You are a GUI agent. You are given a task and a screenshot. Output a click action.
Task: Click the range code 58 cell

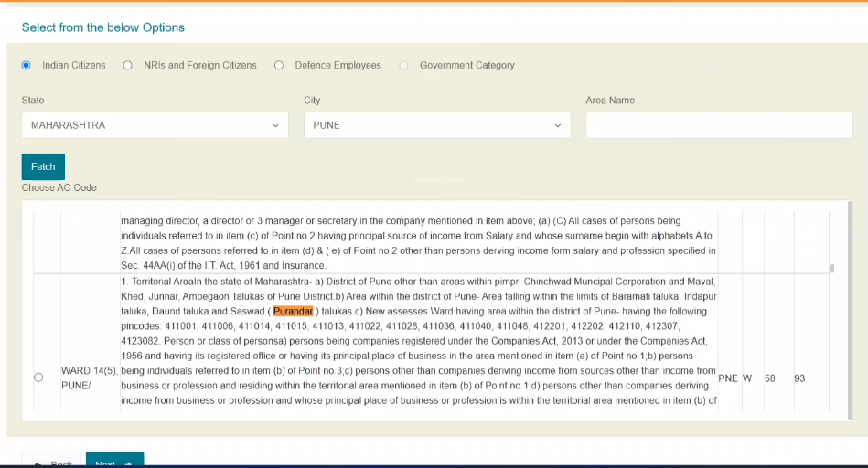pos(770,378)
